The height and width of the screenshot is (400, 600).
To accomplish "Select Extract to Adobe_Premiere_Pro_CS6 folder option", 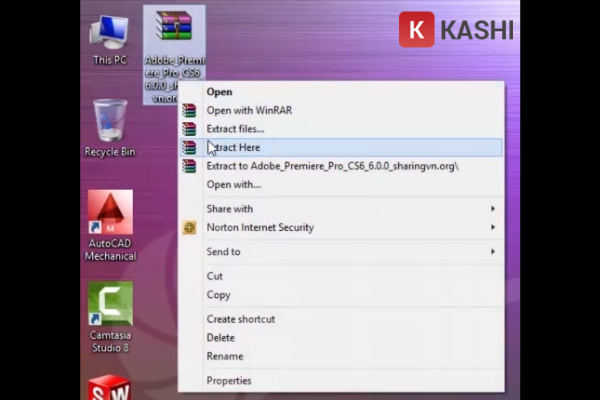I will click(332, 166).
